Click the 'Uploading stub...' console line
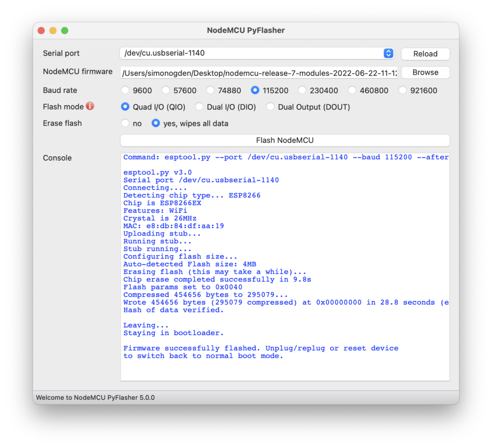 (162, 234)
